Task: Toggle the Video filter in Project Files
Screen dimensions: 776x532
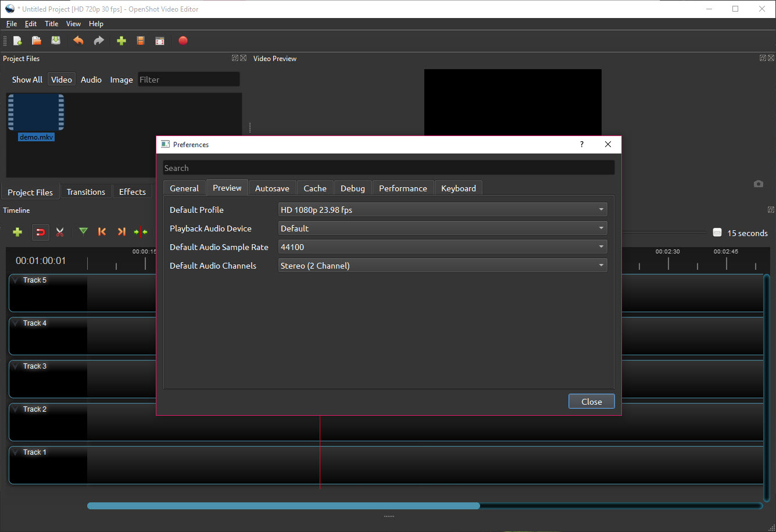Action: (61, 80)
